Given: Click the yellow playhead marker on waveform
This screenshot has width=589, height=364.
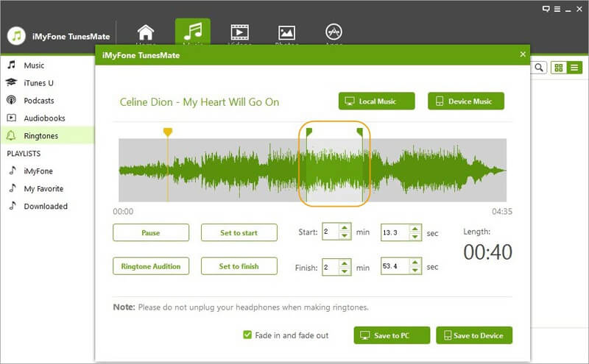Looking at the screenshot, I should coord(168,132).
